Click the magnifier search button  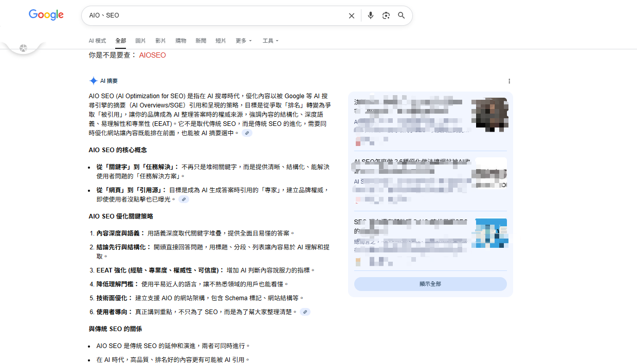[402, 15]
